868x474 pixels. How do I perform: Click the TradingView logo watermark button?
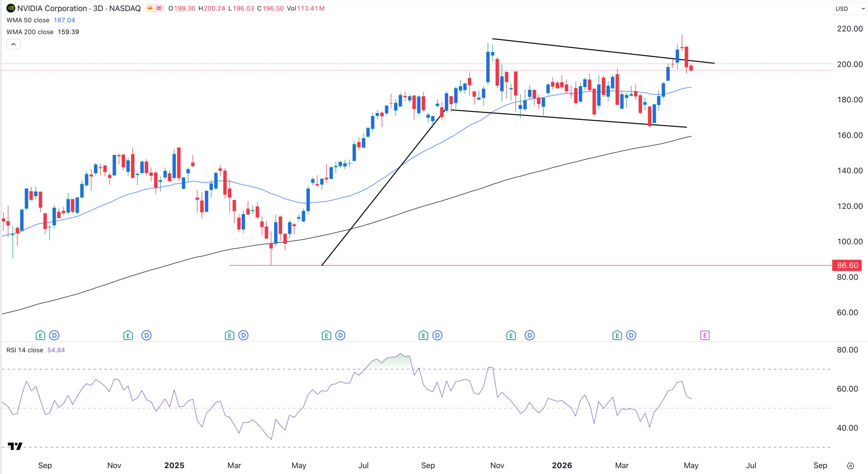[15, 446]
